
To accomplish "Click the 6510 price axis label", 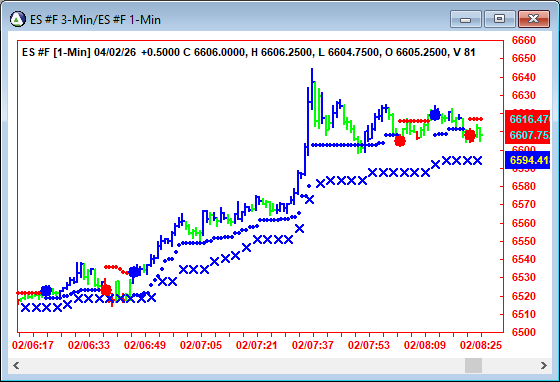I will pyautogui.click(x=524, y=314).
